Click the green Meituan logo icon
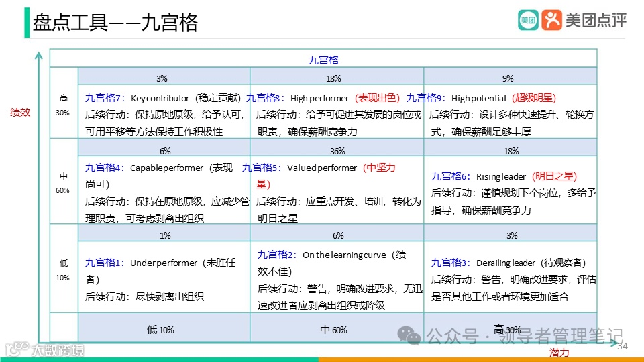The image size is (644, 362). 528,20
